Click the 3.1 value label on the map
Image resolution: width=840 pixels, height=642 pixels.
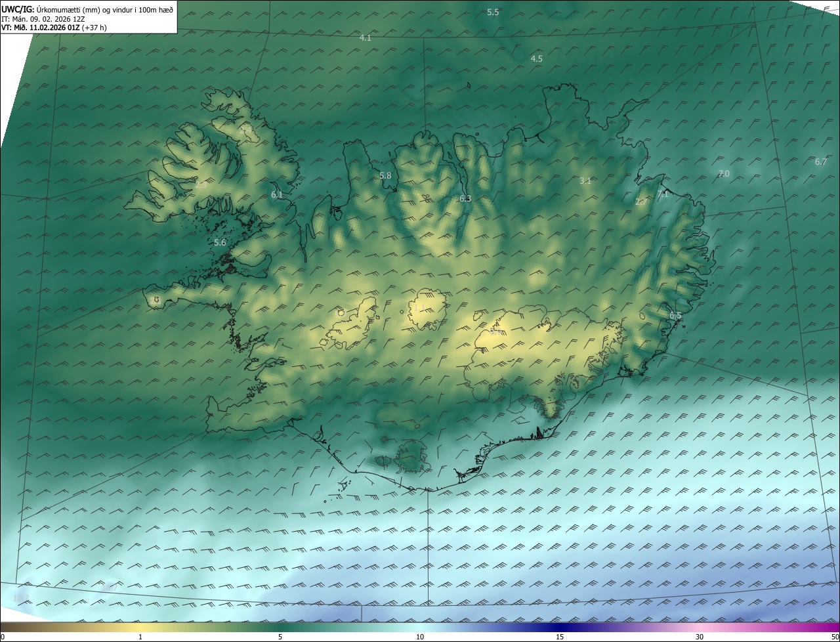[586, 181]
